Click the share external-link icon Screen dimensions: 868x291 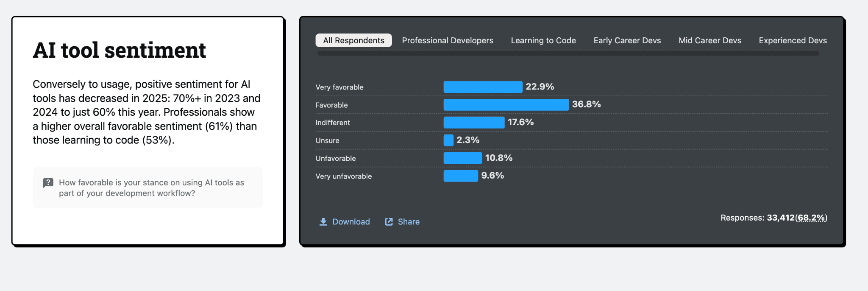click(x=389, y=222)
